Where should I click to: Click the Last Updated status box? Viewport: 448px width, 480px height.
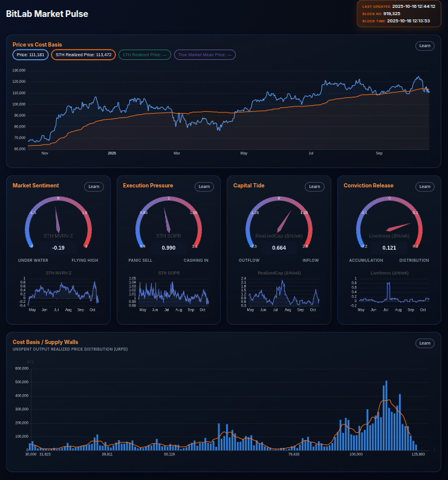398,13
